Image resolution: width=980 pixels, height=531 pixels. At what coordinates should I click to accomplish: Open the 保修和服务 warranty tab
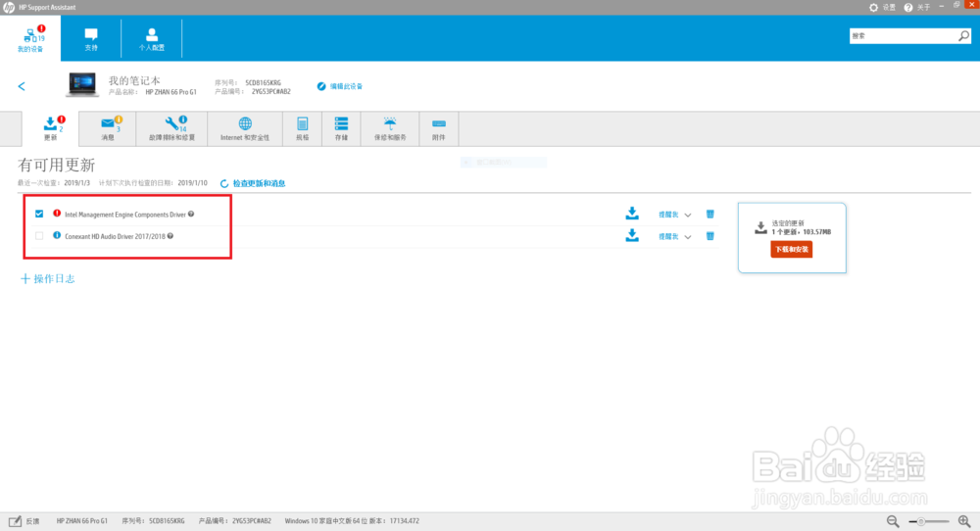coord(390,128)
